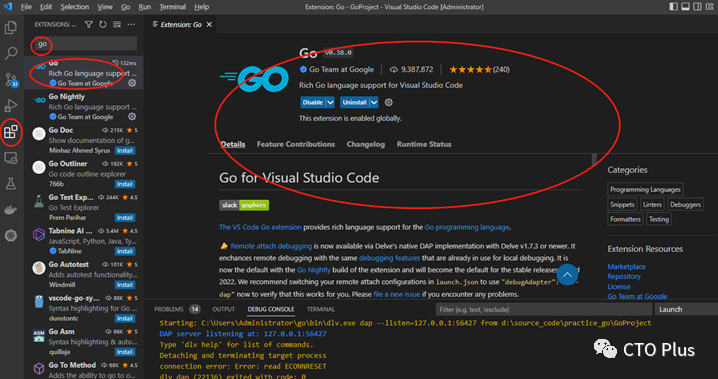718x379 pixels.
Task: Click the Uninstall extension button
Action: (355, 103)
